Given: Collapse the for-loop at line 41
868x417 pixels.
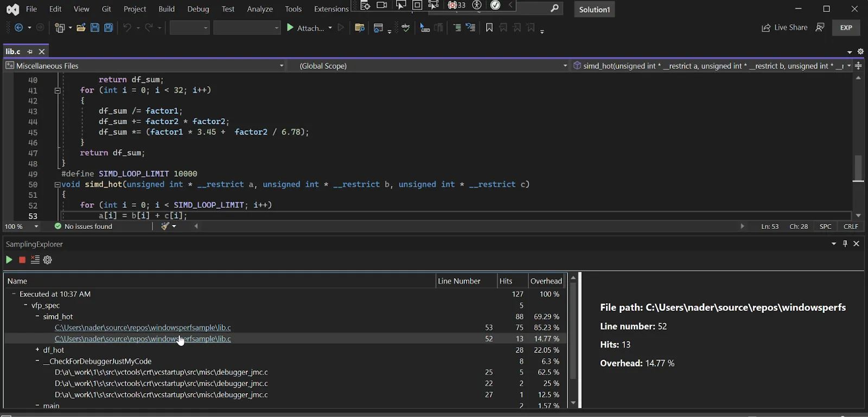Looking at the screenshot, I should tap(58, 91).
